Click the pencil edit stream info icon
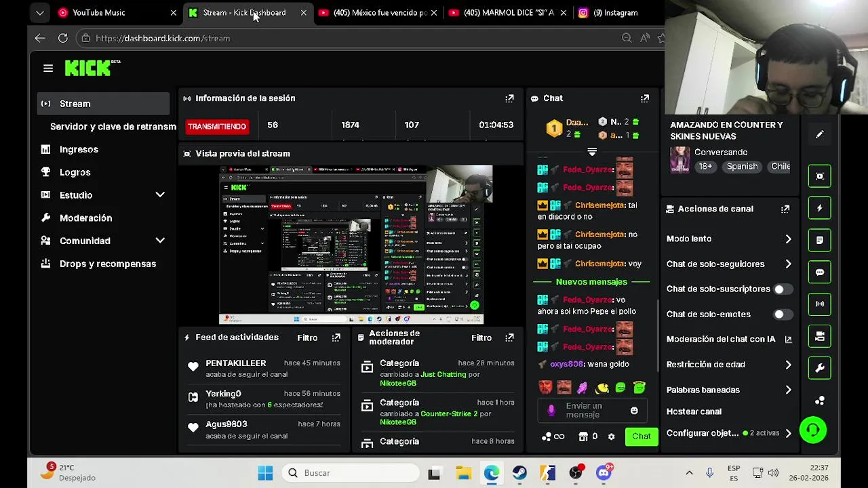The image size is (868, 488). coord(819,134)
